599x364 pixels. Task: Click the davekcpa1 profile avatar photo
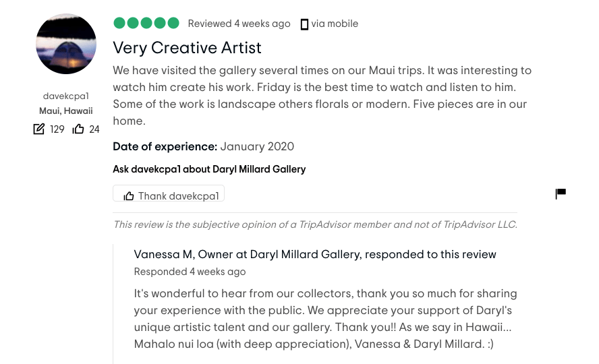coord(66,44)
